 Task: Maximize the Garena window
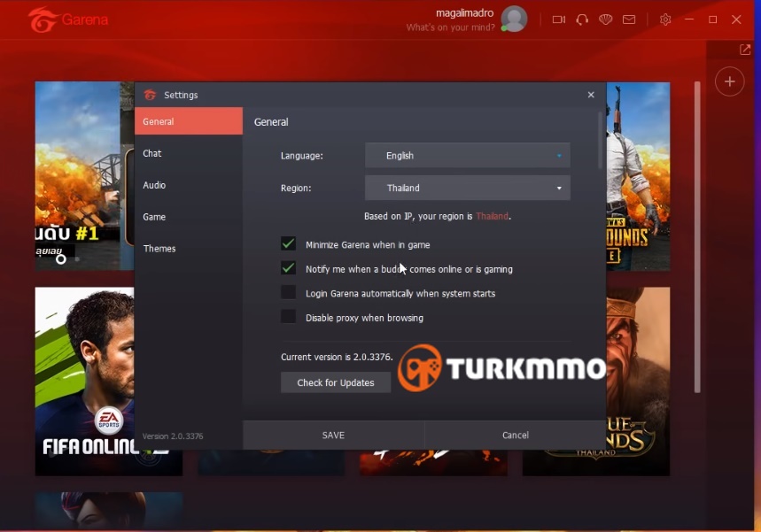coord(712,19)
